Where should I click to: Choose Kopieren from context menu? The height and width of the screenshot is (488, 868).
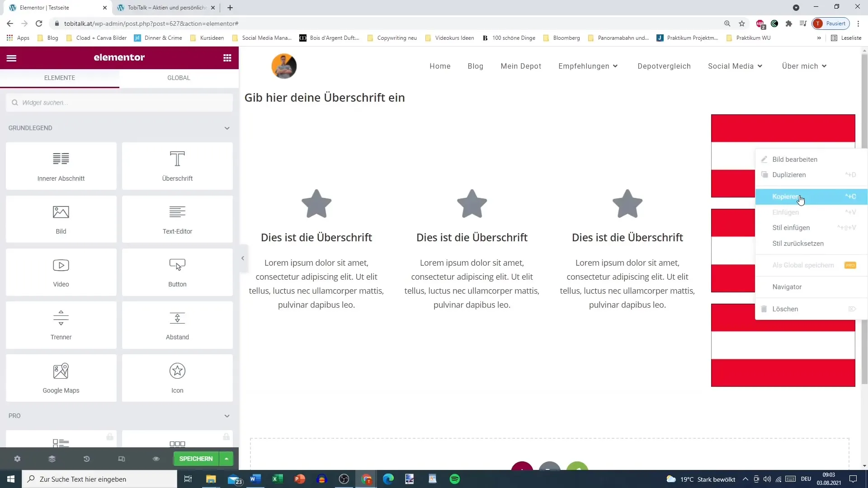coord(811,197)
